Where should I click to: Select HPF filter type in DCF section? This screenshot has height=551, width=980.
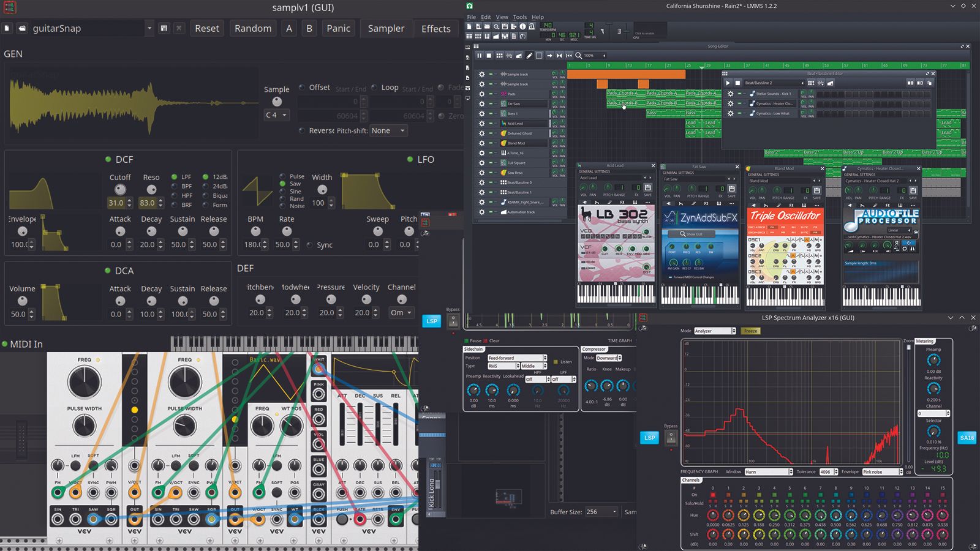(x=175, y=195)
